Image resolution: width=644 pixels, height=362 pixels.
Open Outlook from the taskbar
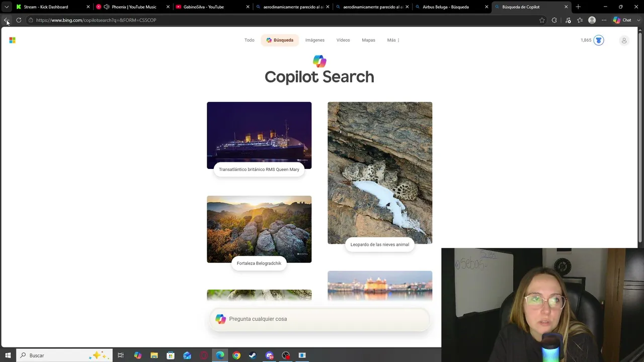tap(187, 355)
